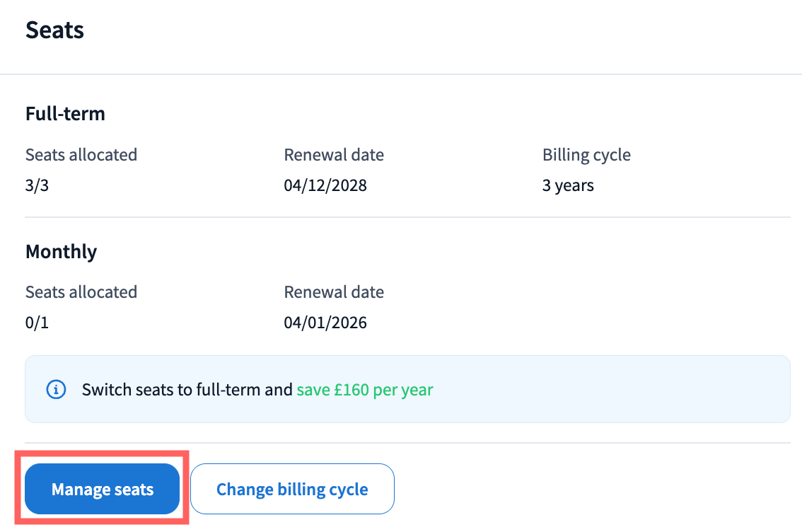Click the Manage seats button
Viewport: 802px width, 532px height.
click(x=102, y=489)
